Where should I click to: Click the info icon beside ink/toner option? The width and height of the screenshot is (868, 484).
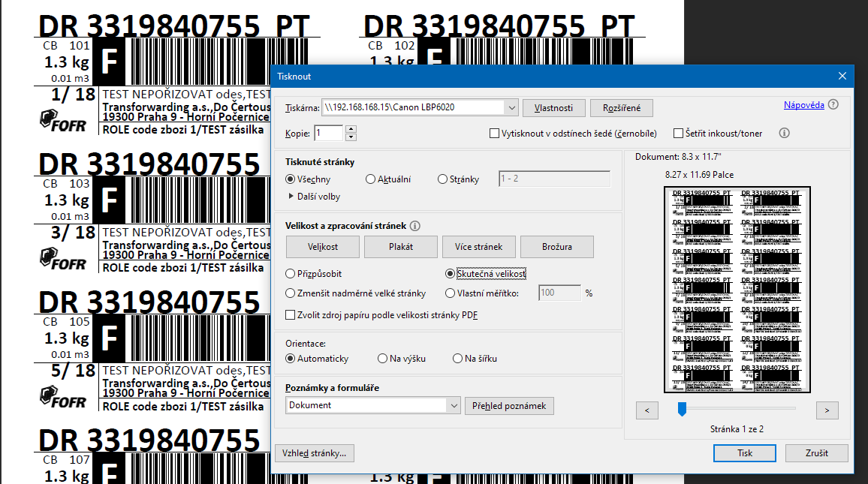click(x=784, y=134)
